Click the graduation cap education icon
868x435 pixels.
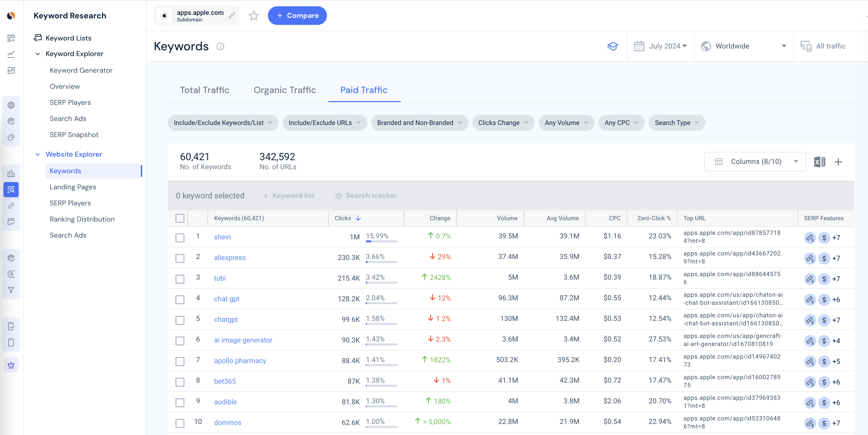[613, 46]
